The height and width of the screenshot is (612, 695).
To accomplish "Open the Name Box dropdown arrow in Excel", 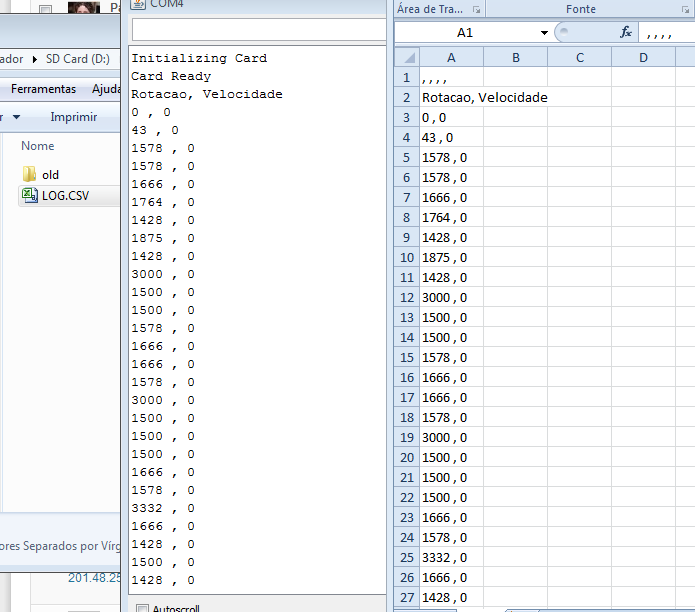I will tap(544, 33).
